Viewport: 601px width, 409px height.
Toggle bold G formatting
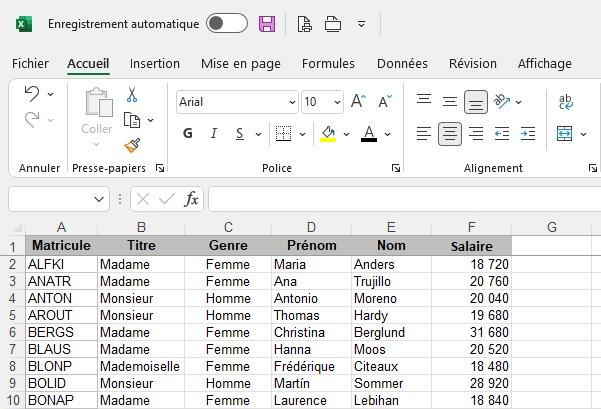pyautogui.click(x=187, y=133)
